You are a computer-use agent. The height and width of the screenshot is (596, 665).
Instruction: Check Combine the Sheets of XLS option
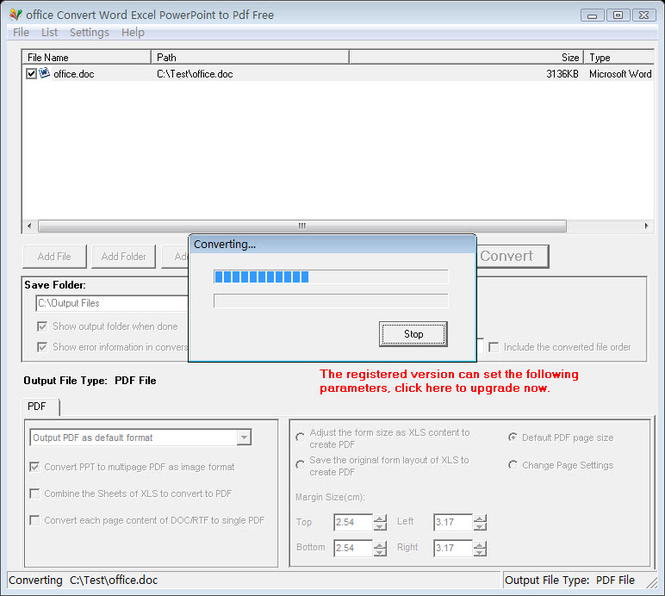(35, 494)
